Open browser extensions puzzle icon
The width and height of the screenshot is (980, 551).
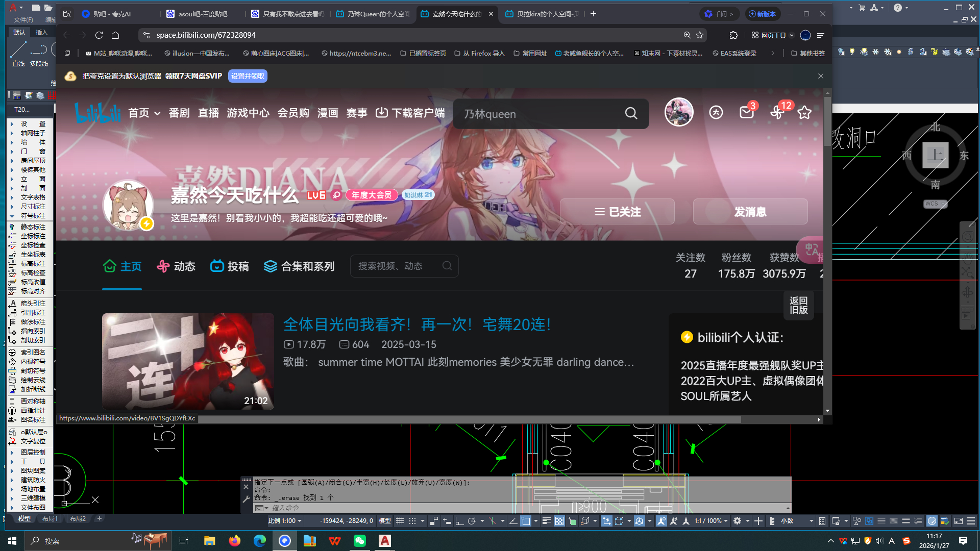coord(733,35)
